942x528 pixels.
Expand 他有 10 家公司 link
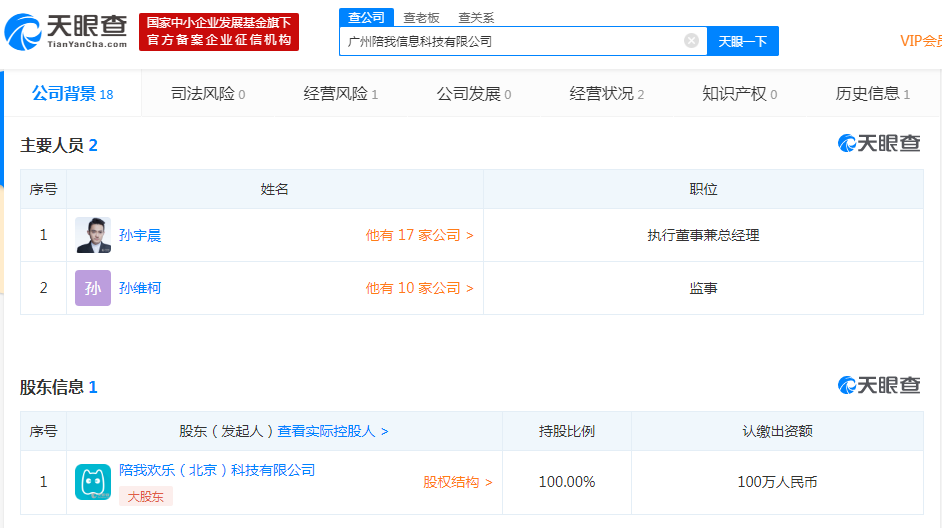419,288
